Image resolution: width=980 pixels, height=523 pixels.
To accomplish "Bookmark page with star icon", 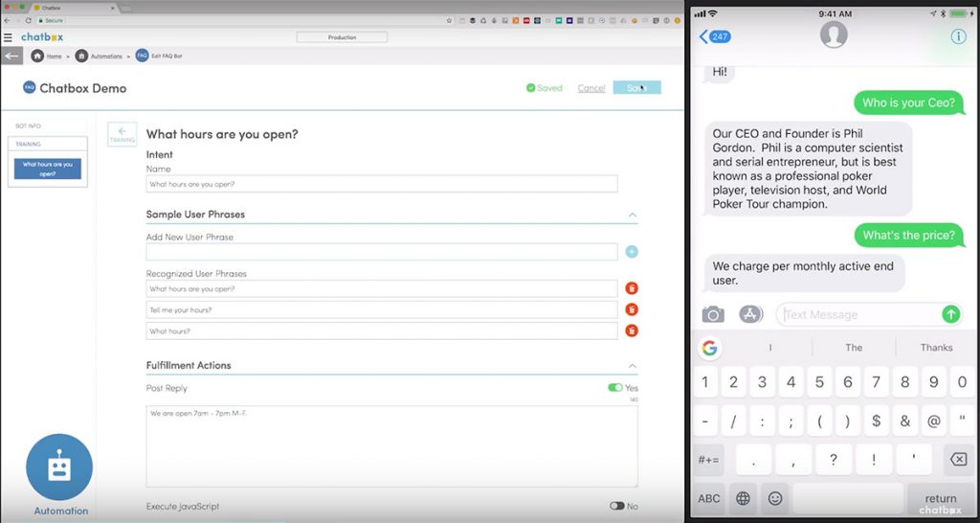I will click(450, 21).
